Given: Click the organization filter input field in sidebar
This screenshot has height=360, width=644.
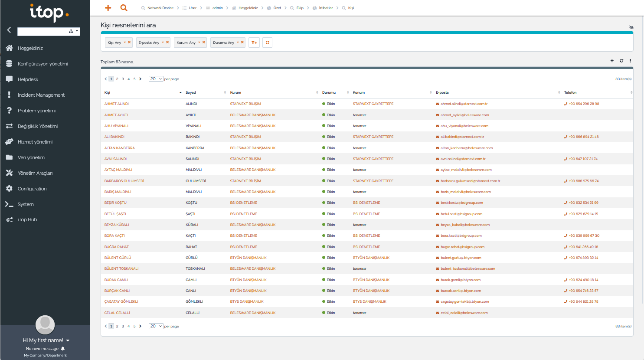Looking at the screenshot, I should tap(42, 32).
